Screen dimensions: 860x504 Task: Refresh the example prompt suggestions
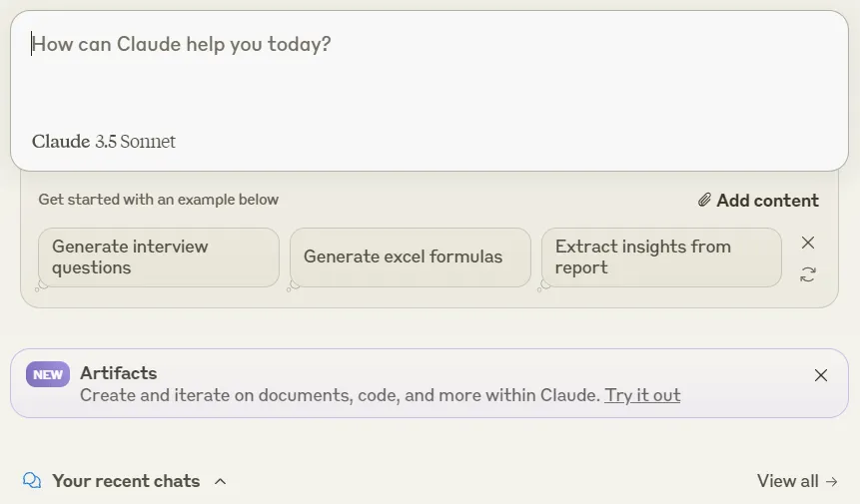coord(808,274)
